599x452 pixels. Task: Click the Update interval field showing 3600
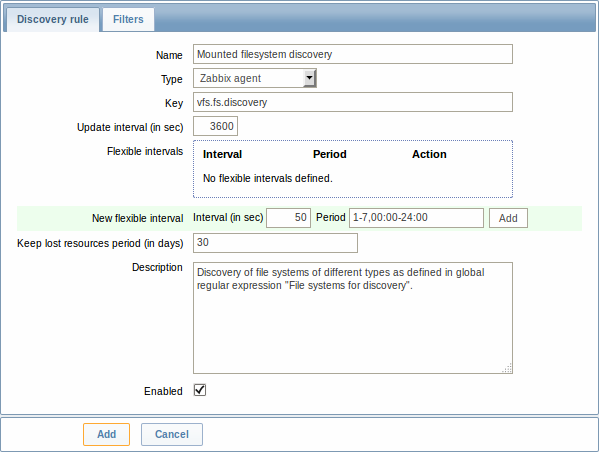pyautogui.click(x=215, y=126)
